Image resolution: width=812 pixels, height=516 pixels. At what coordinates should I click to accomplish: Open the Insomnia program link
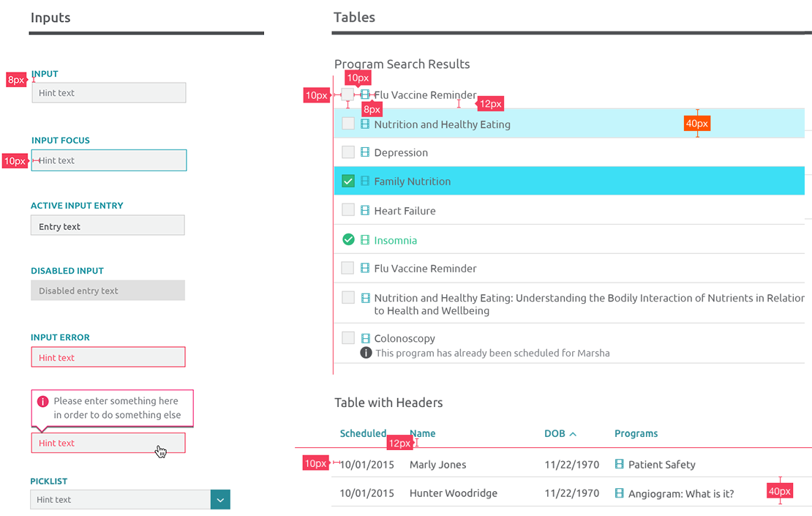tap(395, 240)
